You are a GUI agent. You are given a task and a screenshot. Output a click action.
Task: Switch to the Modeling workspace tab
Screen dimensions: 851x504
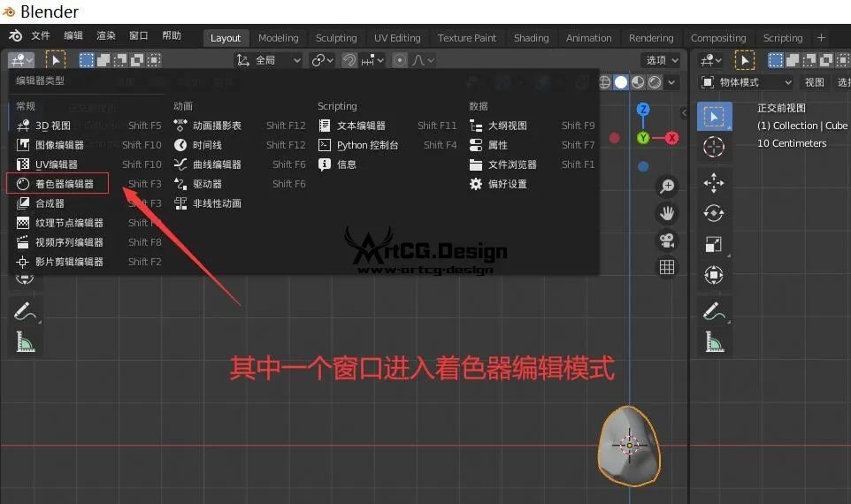(x=279, y=38)
